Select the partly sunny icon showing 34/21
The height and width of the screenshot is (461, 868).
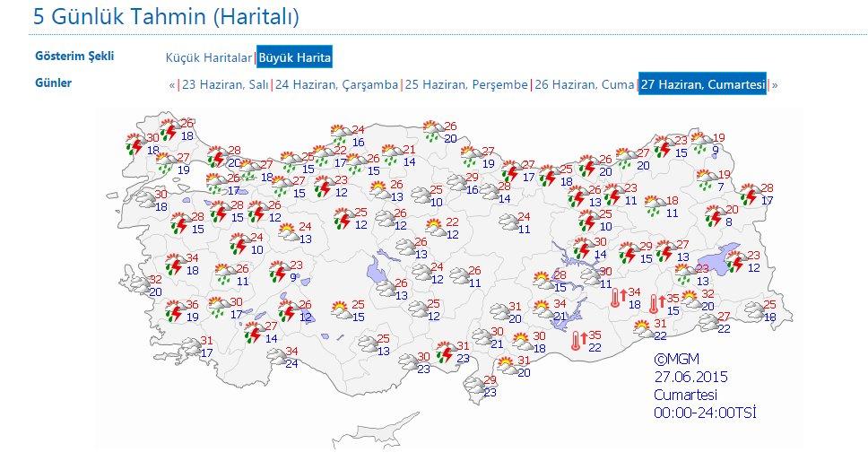click(x=543, y=309)
